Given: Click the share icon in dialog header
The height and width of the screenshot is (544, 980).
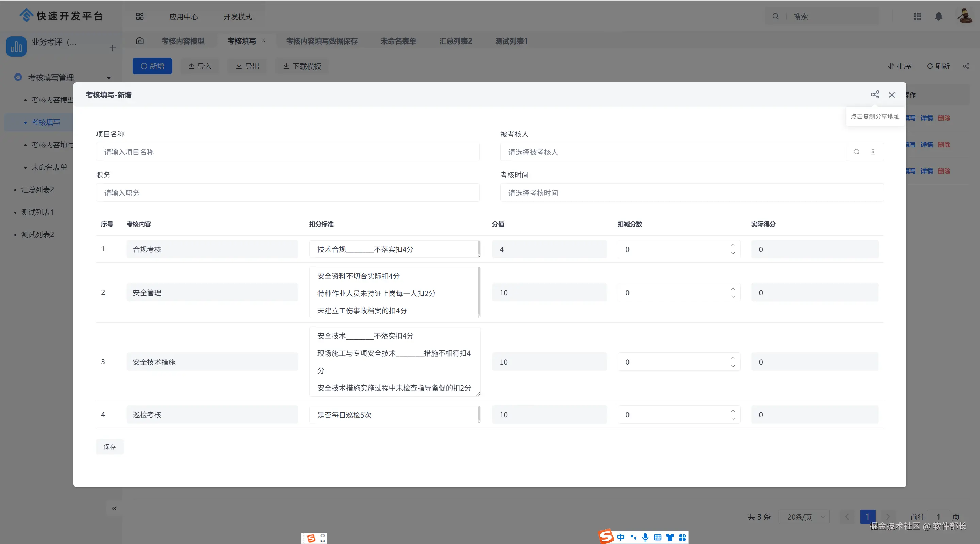Looking at the screenshot, I should point(875,95).
